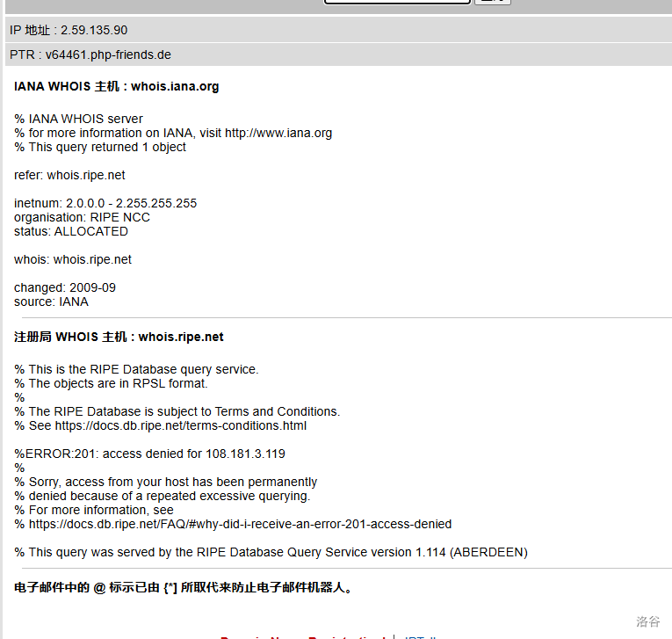Image resolution: width=672 pixels, height=639 pixels.
Task: Click the 'refer: whois.ripe.net' line
Action: (69, 175)
